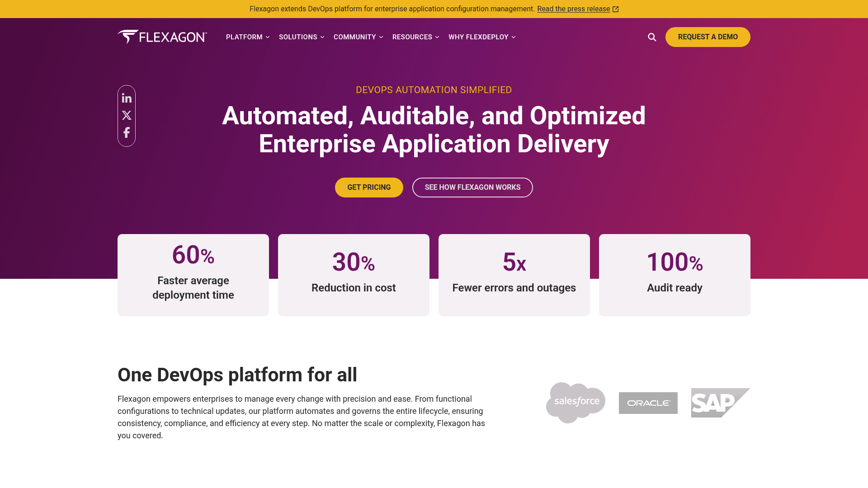Click the Oracle logo
Viewport: 868px width, 488px height.
pyautogui.click(x=648, y=403)
